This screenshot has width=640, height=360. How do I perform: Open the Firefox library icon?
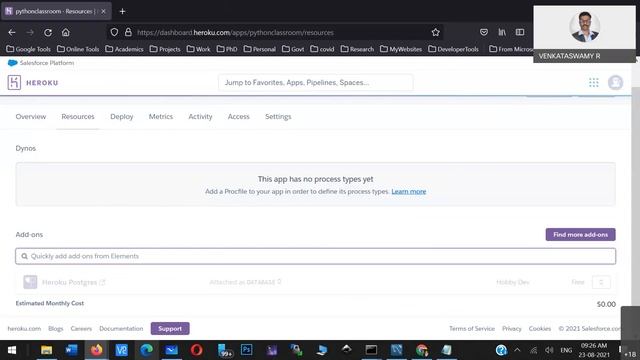(502, 32)
